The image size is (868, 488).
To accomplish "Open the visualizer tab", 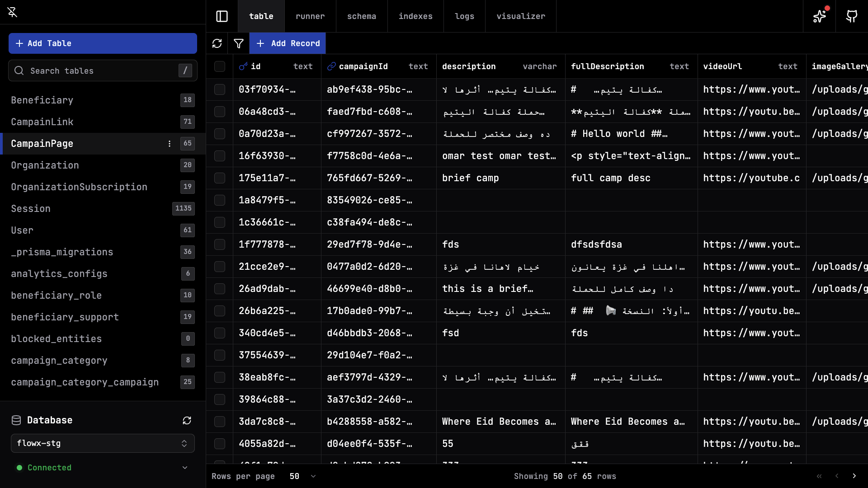I will coord(520,16).
